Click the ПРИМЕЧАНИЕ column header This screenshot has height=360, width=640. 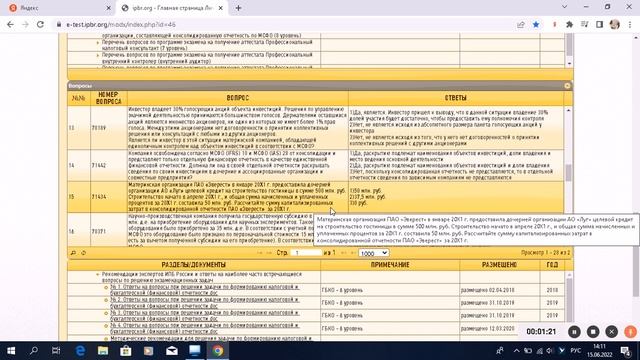click(390, 265)
